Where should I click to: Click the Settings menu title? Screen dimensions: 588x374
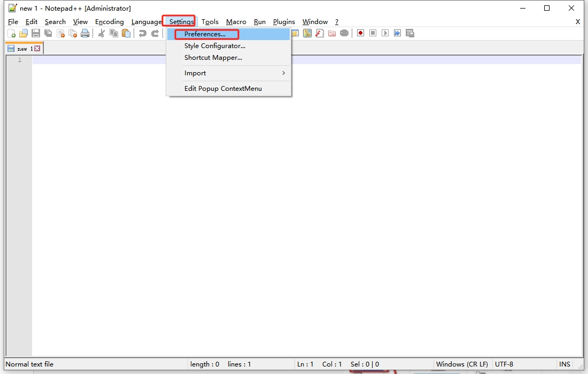(182, 22)
